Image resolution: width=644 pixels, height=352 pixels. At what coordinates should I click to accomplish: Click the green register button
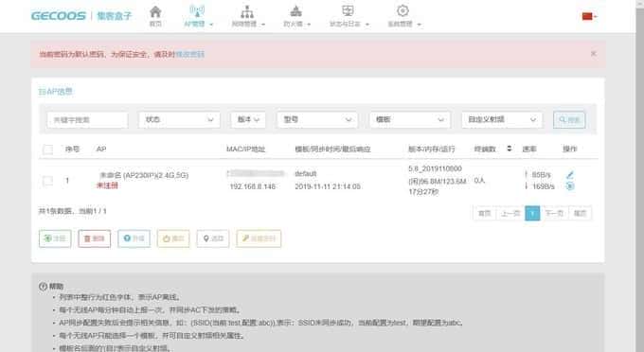[55, 238]
